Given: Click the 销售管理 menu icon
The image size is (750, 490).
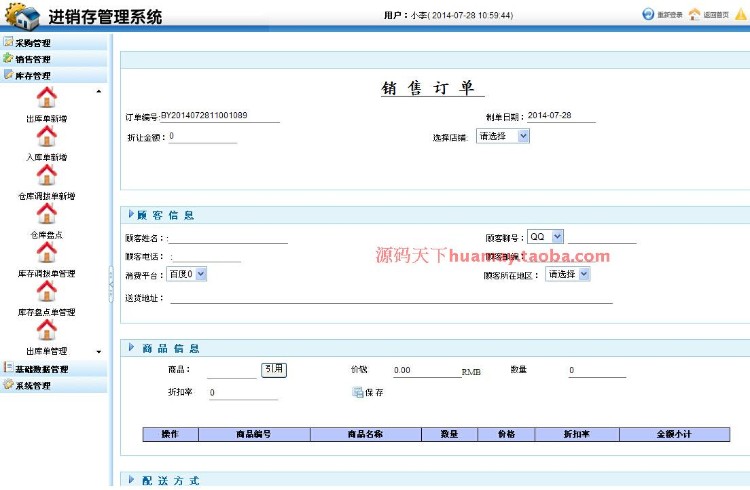Looking at the screenshot, I should [x=8, y=58].
